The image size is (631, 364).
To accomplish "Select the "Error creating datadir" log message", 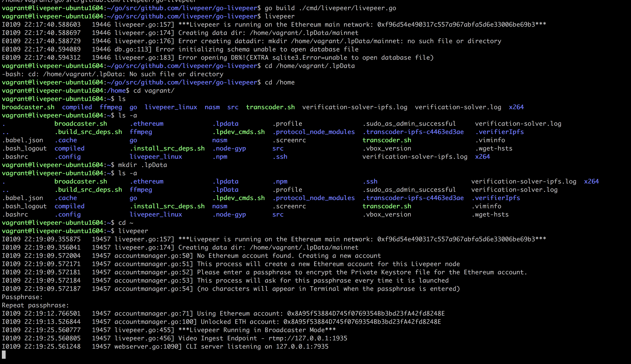I will pos(340,41).
